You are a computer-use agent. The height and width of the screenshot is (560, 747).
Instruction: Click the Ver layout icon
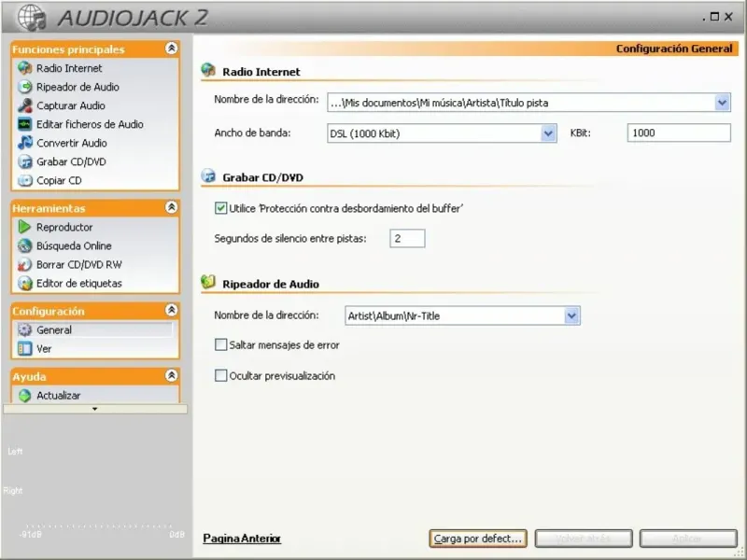pos(25,348)
